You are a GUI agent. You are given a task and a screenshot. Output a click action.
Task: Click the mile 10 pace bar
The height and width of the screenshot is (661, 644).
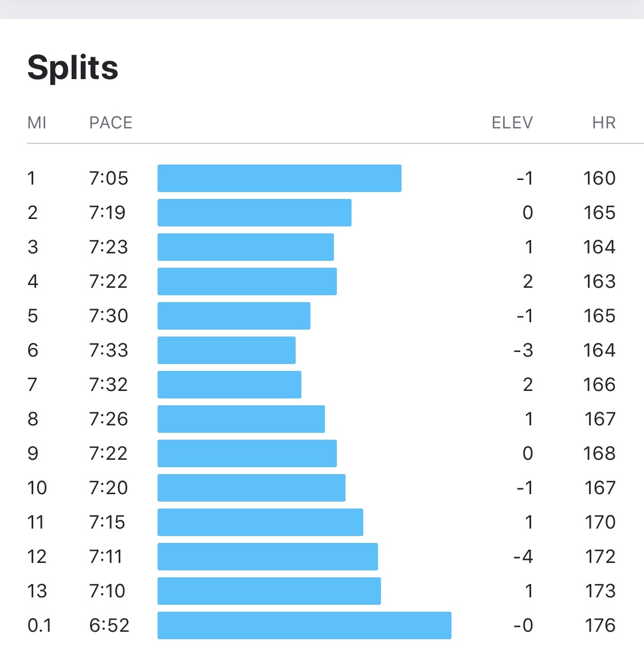click(x=251, y=488)
